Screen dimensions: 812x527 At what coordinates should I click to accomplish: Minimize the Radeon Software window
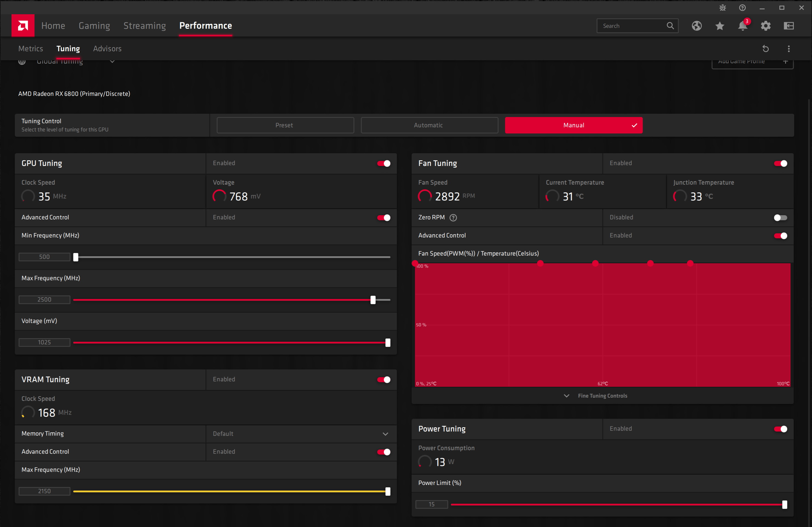tap(762, 8)
